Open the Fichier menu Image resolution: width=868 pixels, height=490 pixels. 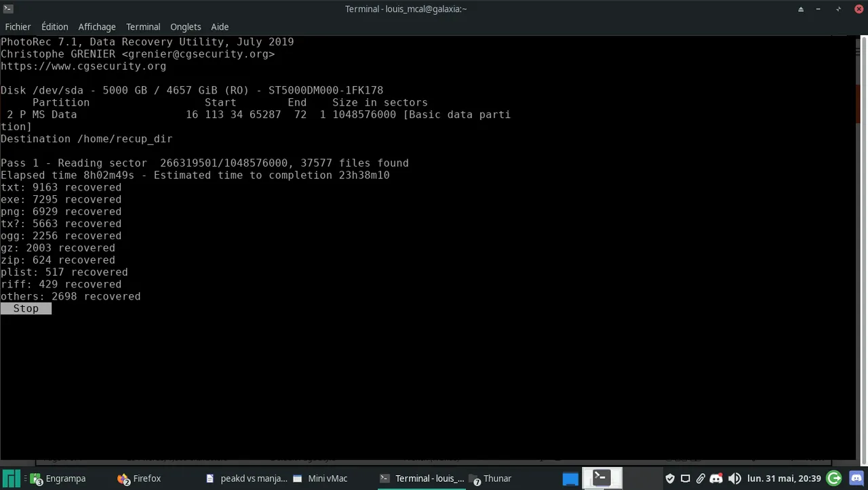[x=18, y=26]
